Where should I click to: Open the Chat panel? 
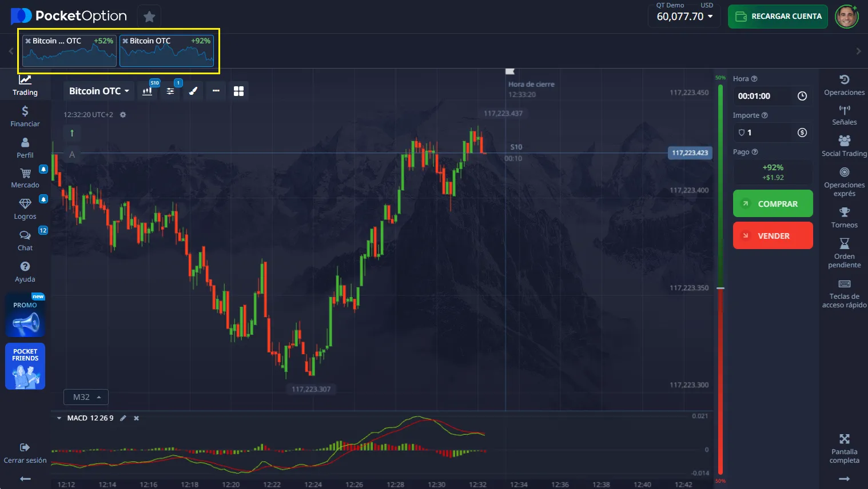[25, 241]
